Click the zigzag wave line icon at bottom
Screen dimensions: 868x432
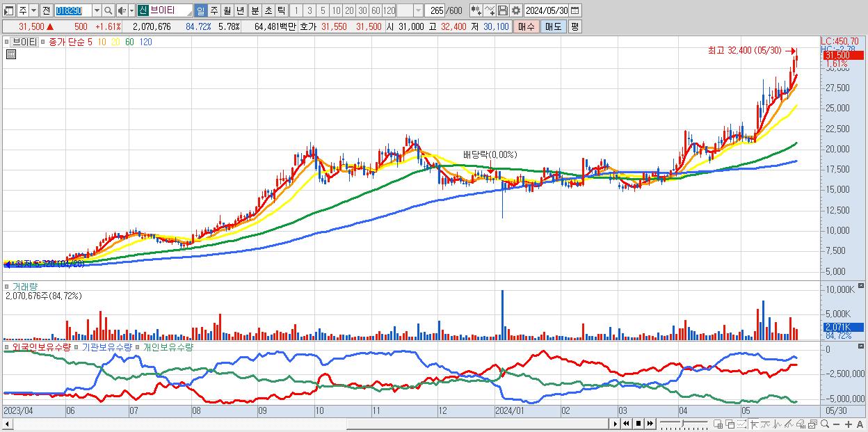pos(777,424)
